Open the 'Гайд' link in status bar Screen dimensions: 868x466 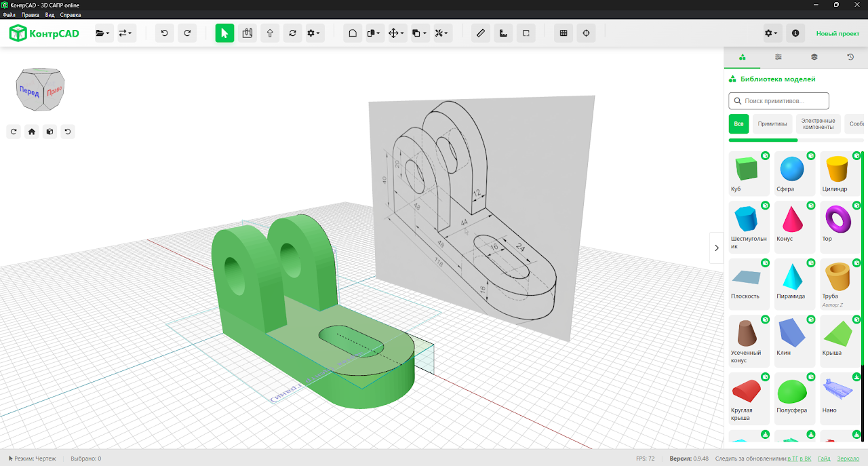click(x=824, y=459)
